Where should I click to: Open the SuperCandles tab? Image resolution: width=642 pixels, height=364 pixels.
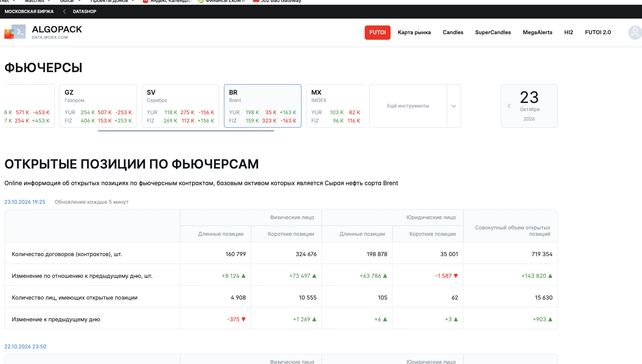493,32
